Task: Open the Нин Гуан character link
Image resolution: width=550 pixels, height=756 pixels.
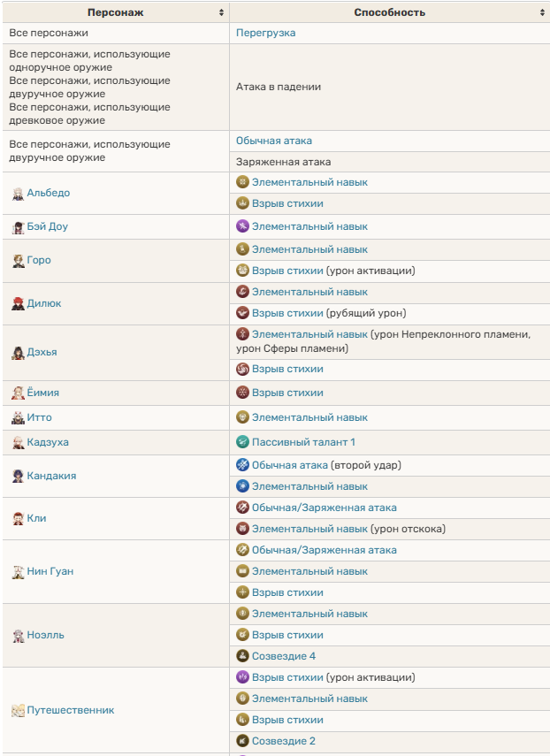Action: 50,571
